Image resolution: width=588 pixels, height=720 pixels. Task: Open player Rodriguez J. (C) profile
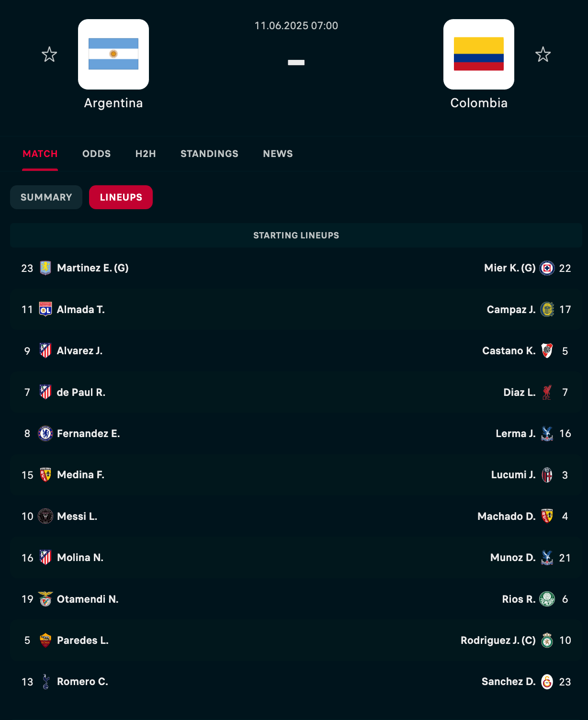point(498,641)
